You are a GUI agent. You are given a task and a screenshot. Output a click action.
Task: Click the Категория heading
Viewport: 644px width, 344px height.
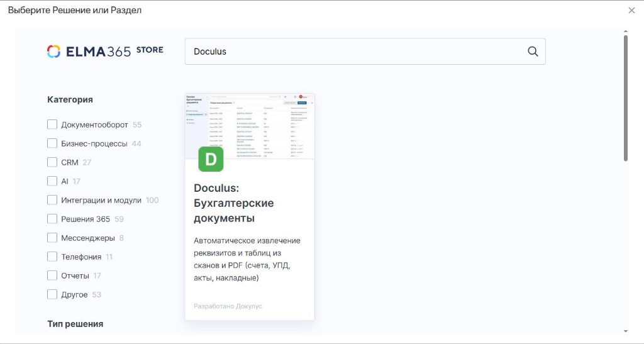[x=70, y=99]
